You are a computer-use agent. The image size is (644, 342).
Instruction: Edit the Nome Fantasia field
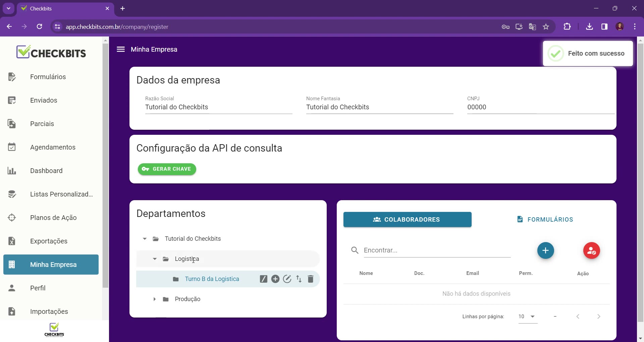click(380, 107)
